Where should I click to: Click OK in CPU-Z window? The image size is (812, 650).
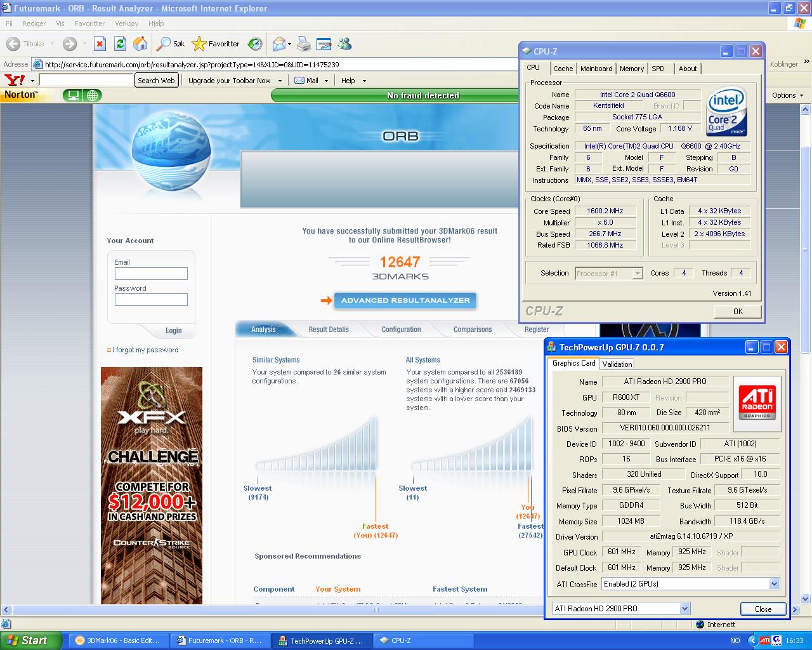[x=738, y=311]
